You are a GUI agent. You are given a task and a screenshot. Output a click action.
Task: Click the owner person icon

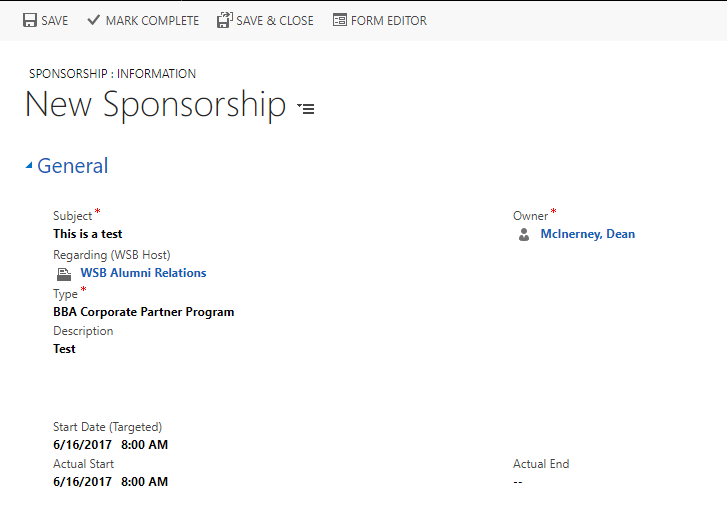coord(524,235)
